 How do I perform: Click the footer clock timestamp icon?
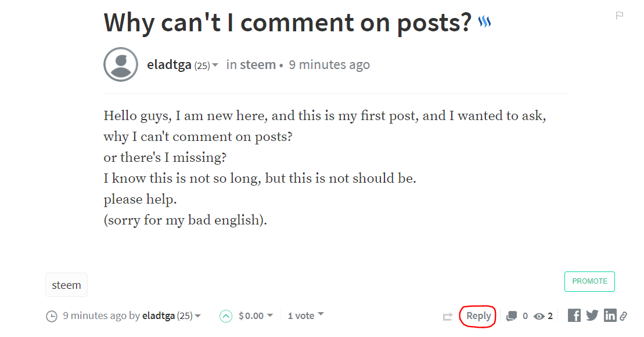coord(52,316)
